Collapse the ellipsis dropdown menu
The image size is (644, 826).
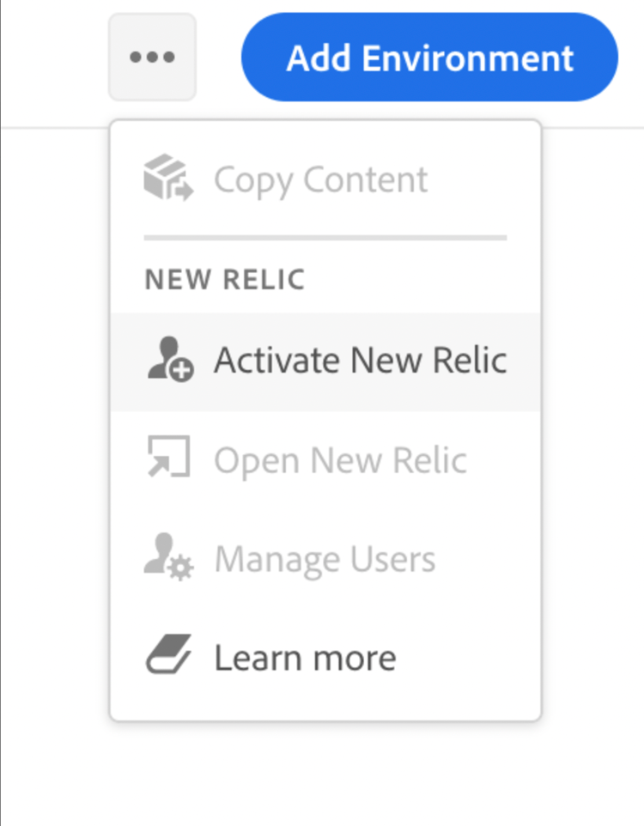point(152,57)
